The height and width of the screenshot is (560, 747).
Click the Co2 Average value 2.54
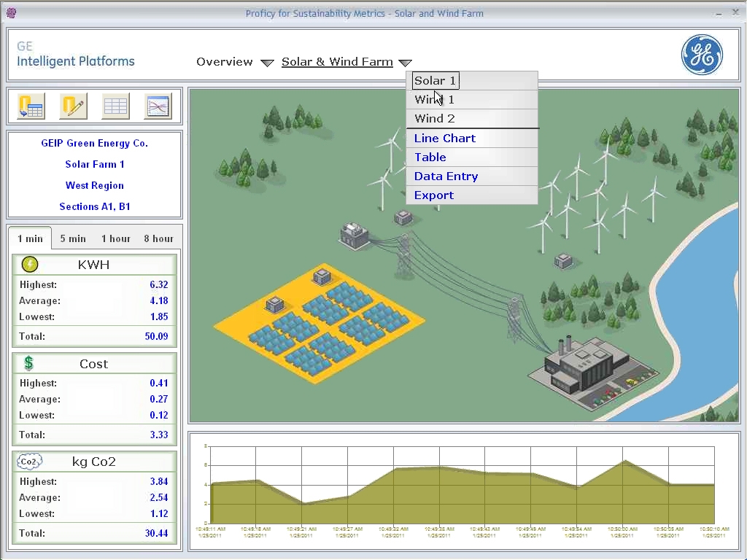158,497
